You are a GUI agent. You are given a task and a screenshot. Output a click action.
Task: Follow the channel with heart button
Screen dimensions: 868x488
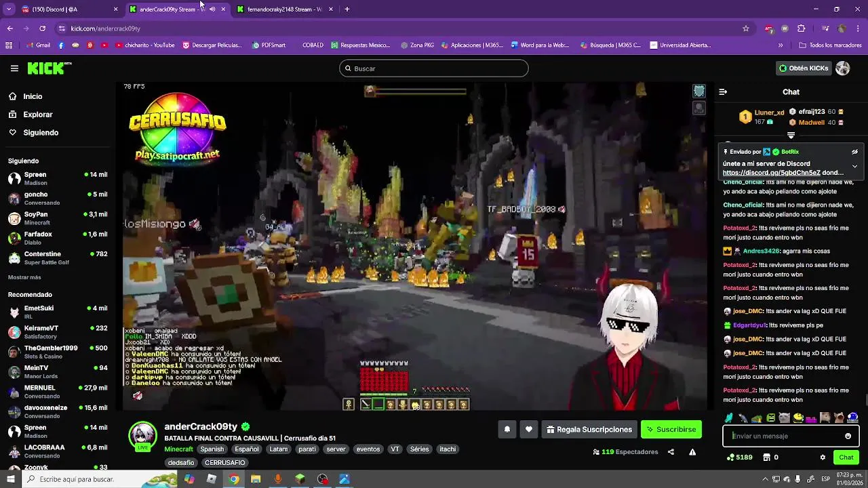pos(529,429)
